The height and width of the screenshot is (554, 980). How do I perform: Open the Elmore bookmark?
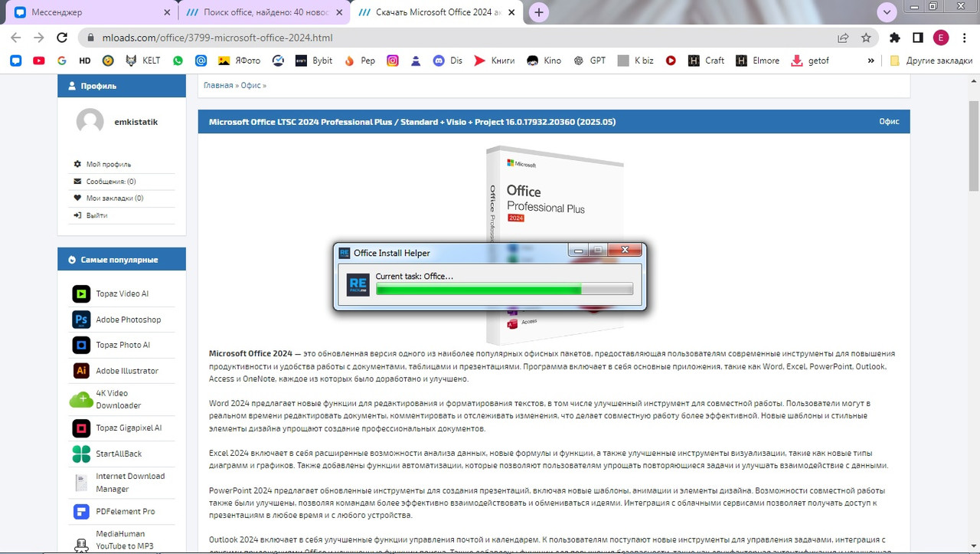757,61
